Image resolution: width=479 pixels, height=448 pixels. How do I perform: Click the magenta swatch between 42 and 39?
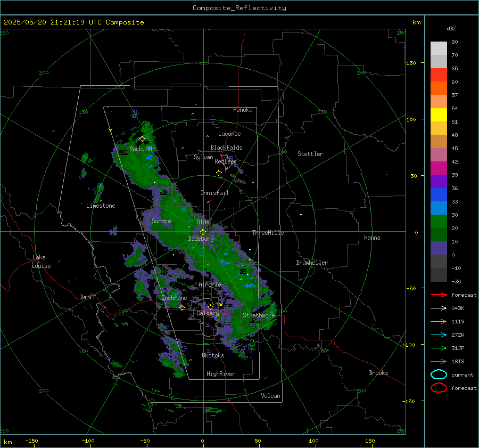[439, 168]
